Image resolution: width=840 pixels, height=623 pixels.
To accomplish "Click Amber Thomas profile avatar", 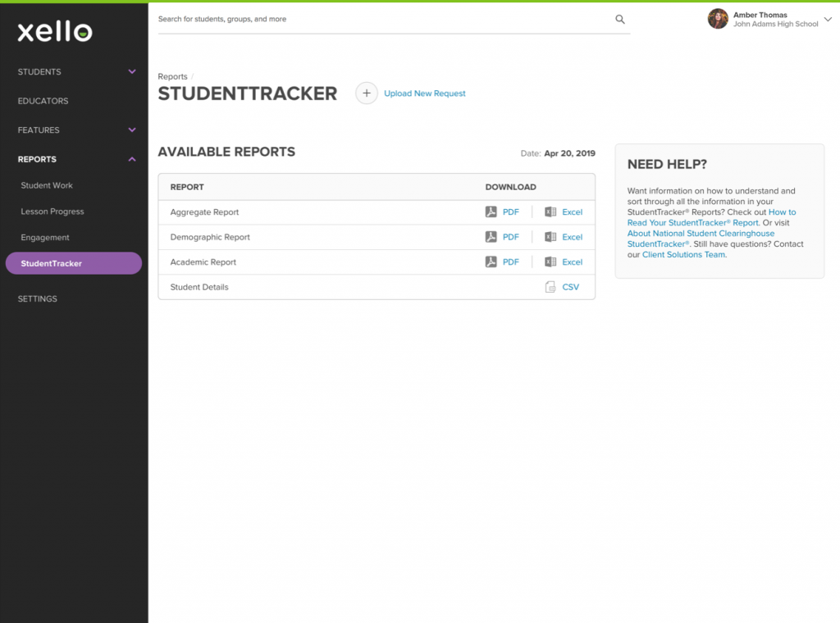I will [718, 19].
